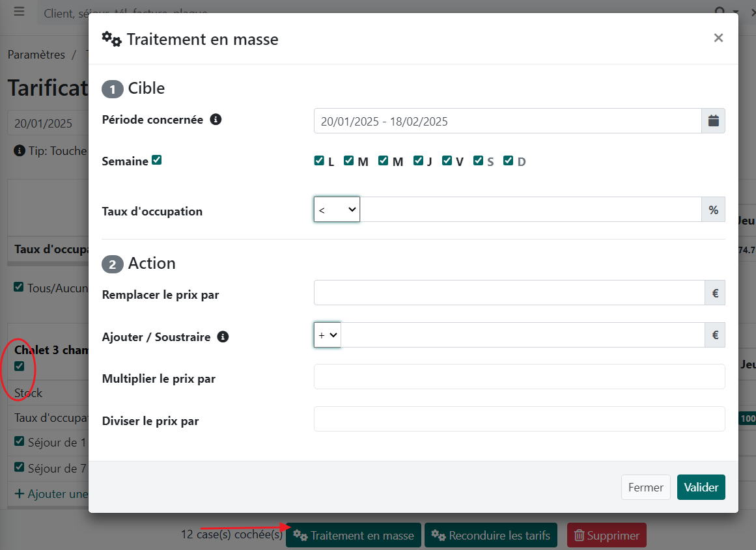Click the Remplacer le prix par field
This screenshot has height=550, width=756.
pyautogui.click(x=509, y=293)
